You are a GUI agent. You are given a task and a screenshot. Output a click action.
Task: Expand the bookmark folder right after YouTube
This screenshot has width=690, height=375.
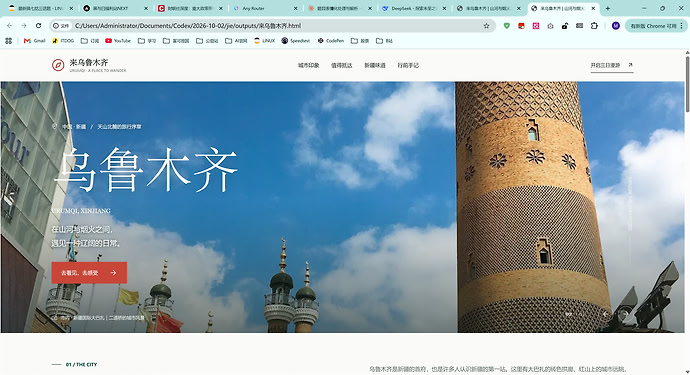[x=147, y=40]
